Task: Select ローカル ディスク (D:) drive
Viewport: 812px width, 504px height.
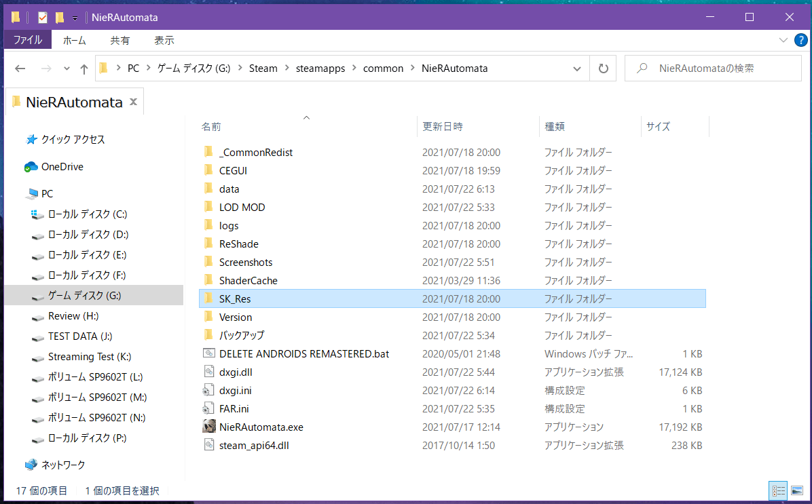Action: (x=88, y=235)
